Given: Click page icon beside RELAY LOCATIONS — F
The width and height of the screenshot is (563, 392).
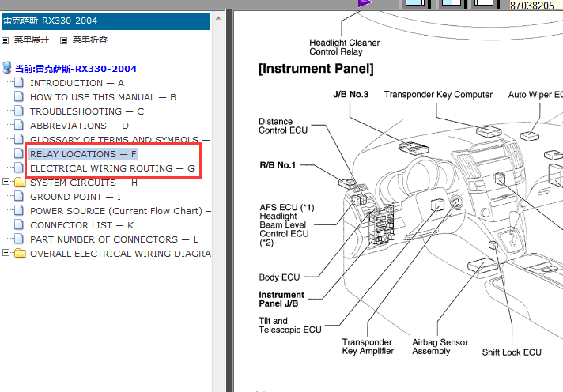Looking at the screenshot, I should (19, 153).
